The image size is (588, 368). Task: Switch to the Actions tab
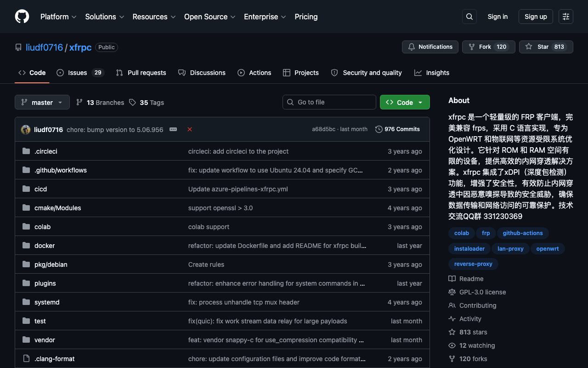pos(254,73)
